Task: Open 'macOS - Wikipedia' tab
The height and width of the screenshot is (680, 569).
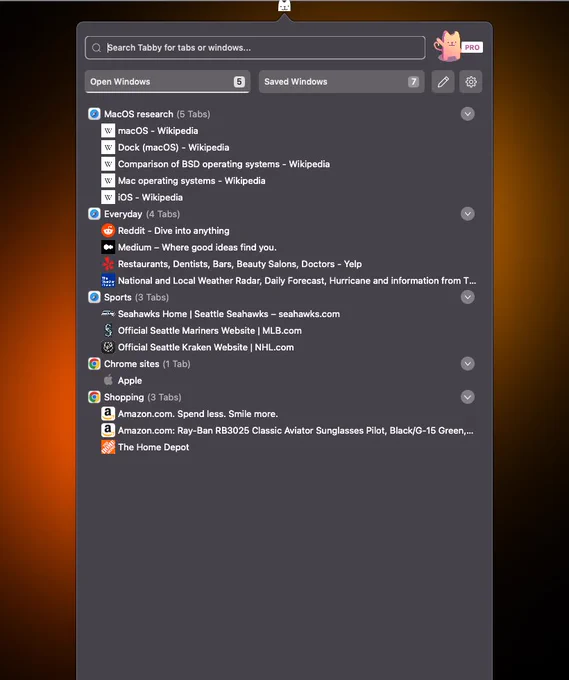Action: [x=158, y=131]
